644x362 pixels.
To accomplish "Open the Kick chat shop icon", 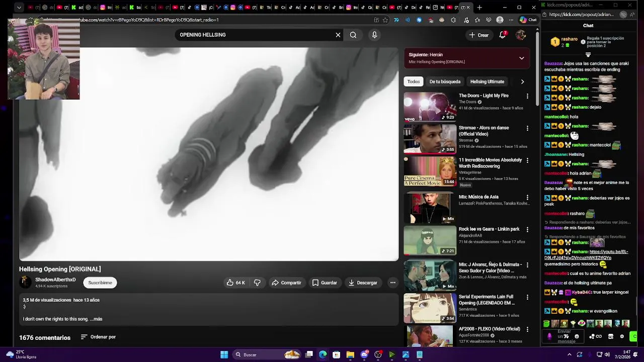I will click(611, 336).
